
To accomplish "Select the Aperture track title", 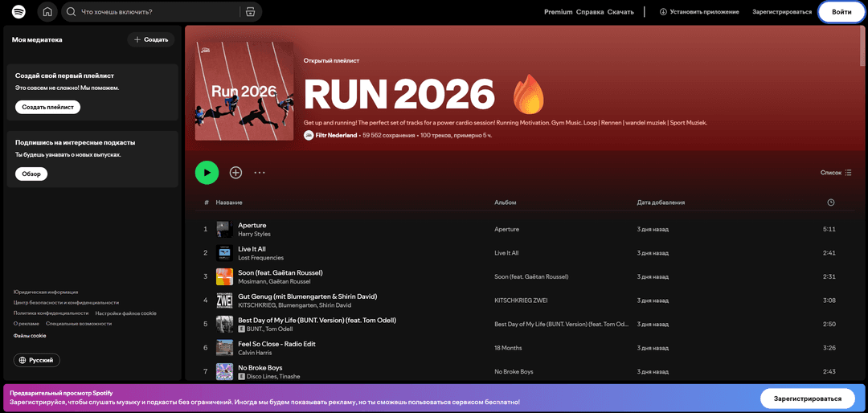I will [x=252, y=225].
